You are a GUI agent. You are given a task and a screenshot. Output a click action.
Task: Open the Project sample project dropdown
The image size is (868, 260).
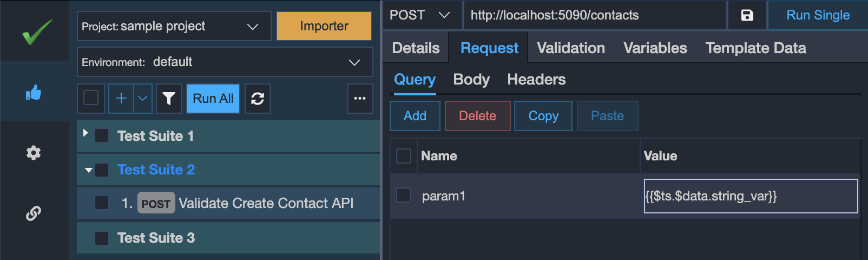tap(174, 26)
